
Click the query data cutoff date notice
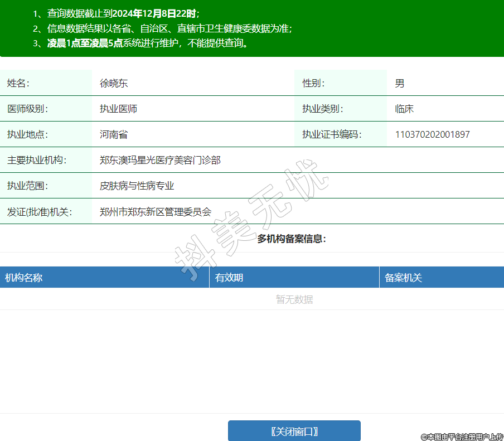pyautogui.click(x=116, y=13)
